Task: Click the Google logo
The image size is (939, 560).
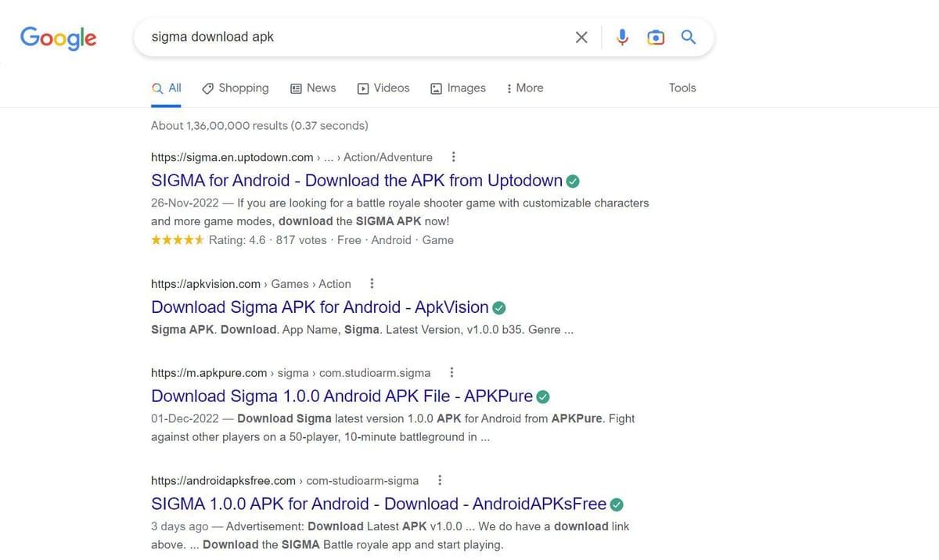Action: pyautogui.click(x=59, y=38)
